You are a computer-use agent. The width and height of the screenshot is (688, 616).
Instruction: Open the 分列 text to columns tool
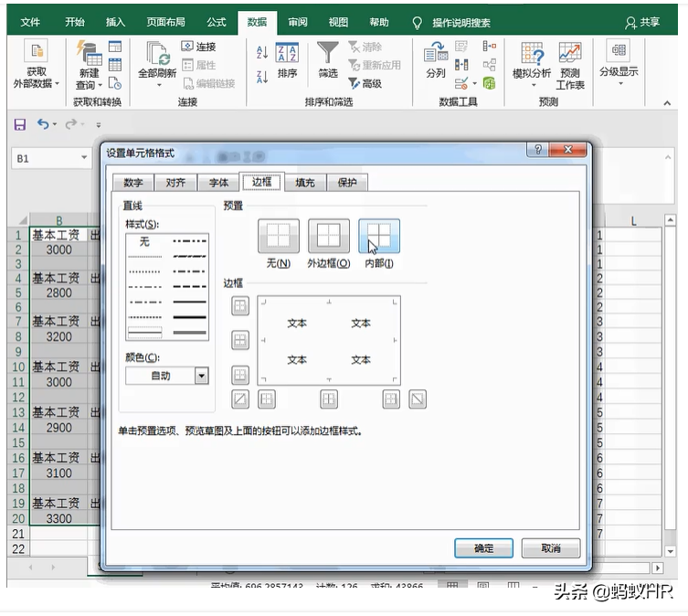click(436, 59)
